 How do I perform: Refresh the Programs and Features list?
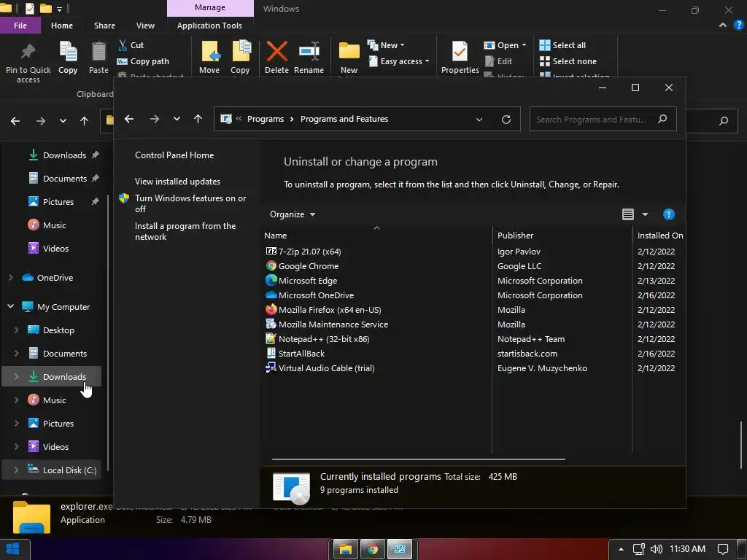[x=506, y=119]
